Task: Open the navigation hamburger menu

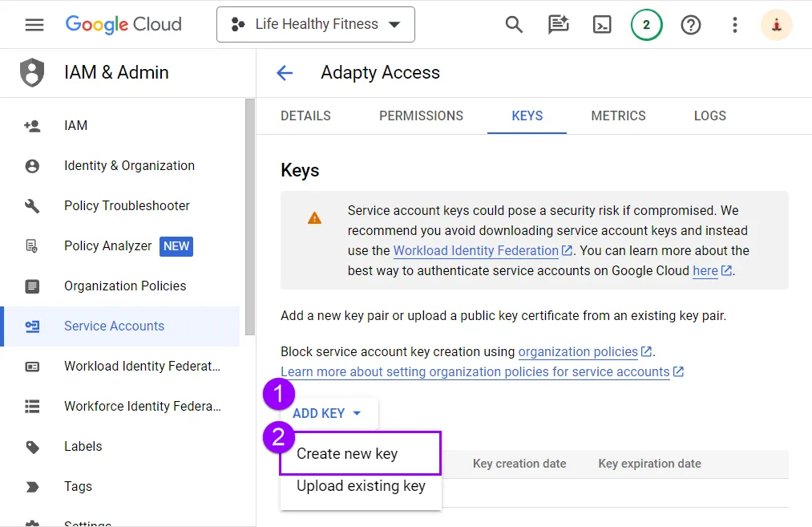Action: click(x=33, y=24)
